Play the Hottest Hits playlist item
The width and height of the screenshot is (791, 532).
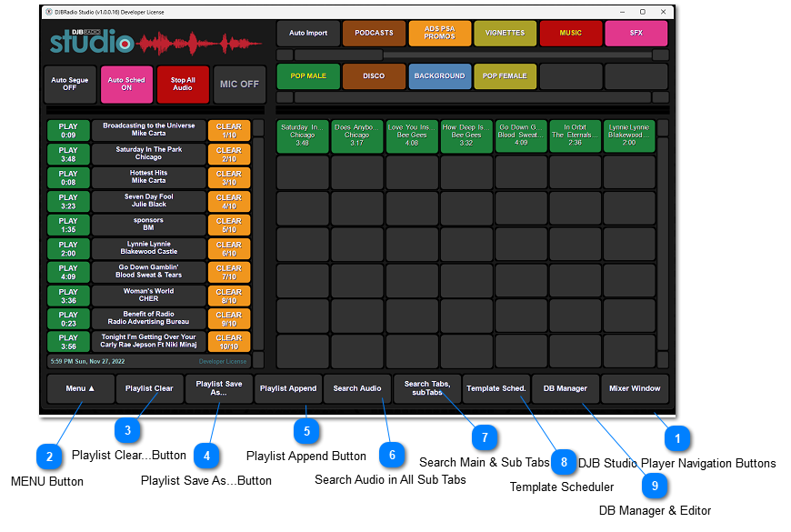click(68, 177)
